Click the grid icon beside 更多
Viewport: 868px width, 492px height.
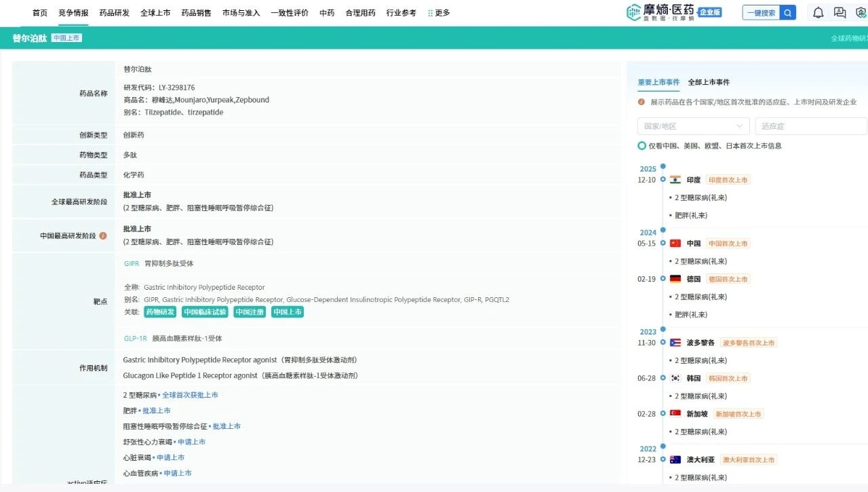[x=431, y=13]
